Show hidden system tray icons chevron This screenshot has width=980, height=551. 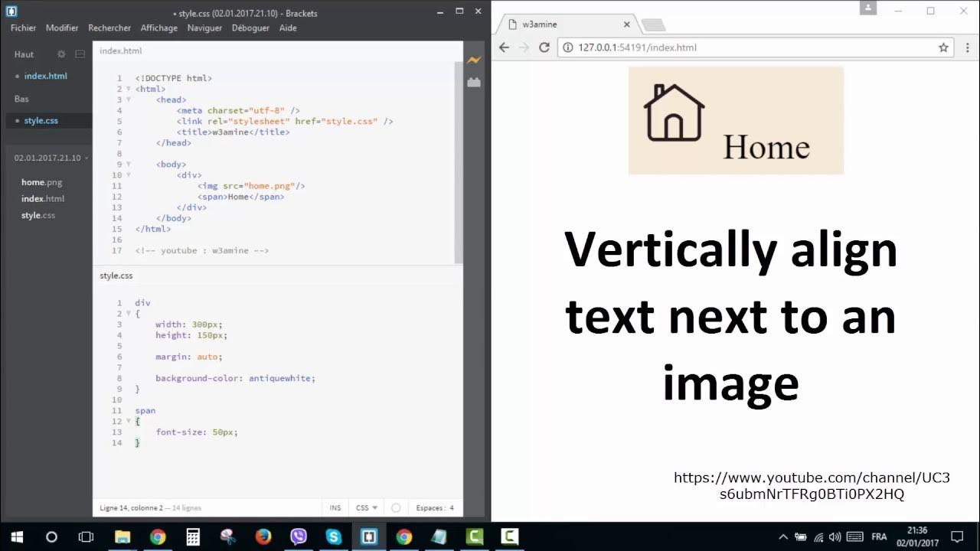pyautogui.click(x=783, y=536)
